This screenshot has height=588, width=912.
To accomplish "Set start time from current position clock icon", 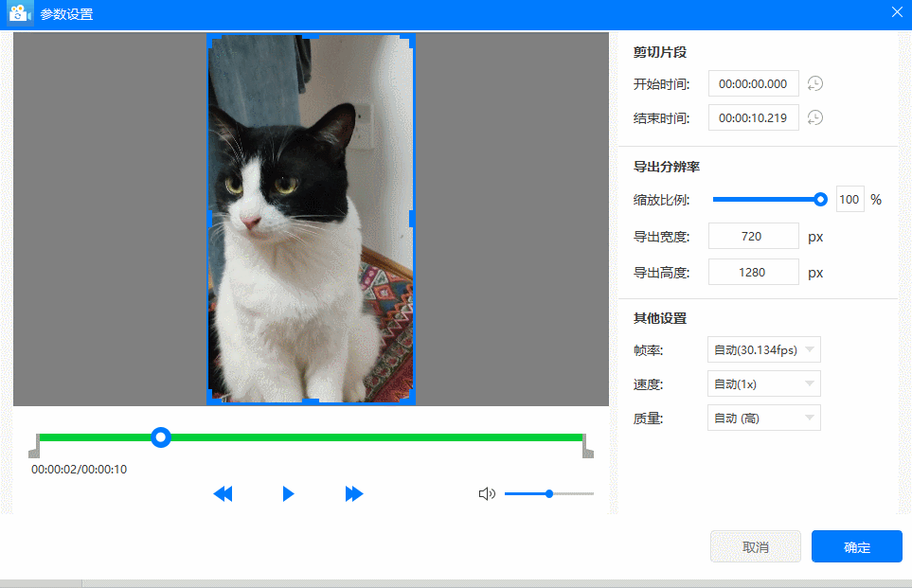I will 814,83.
